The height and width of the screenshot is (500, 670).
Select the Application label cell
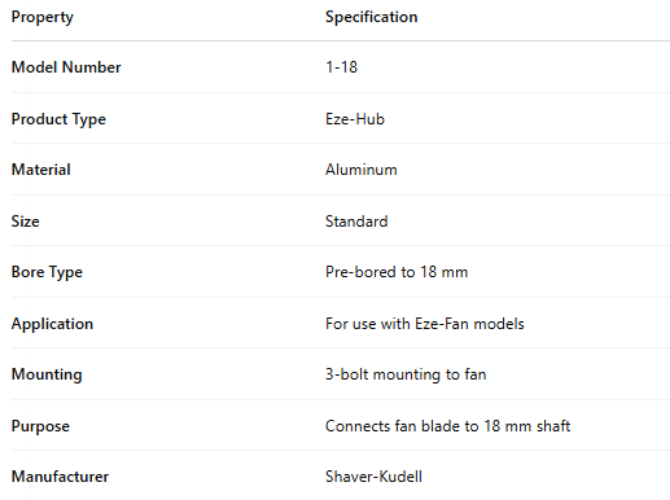tap(52, 324)
